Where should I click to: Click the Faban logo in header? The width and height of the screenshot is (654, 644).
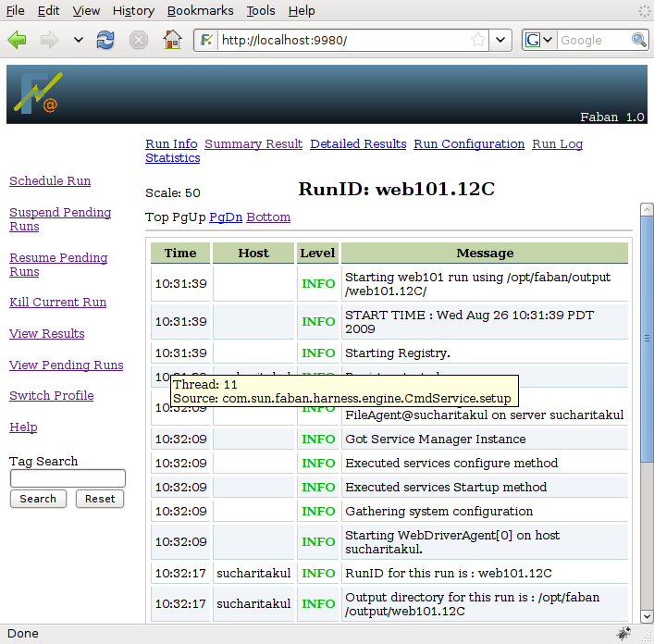coord(39,94)
